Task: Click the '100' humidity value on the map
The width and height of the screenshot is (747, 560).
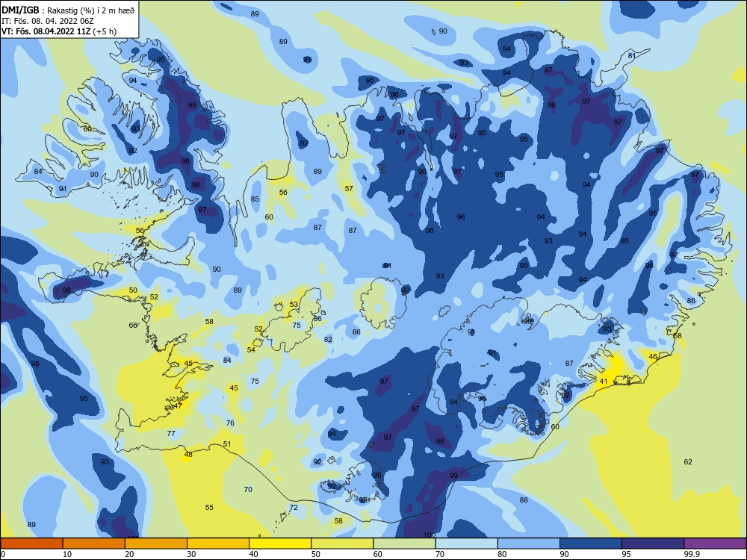Action: coord(430,535)
